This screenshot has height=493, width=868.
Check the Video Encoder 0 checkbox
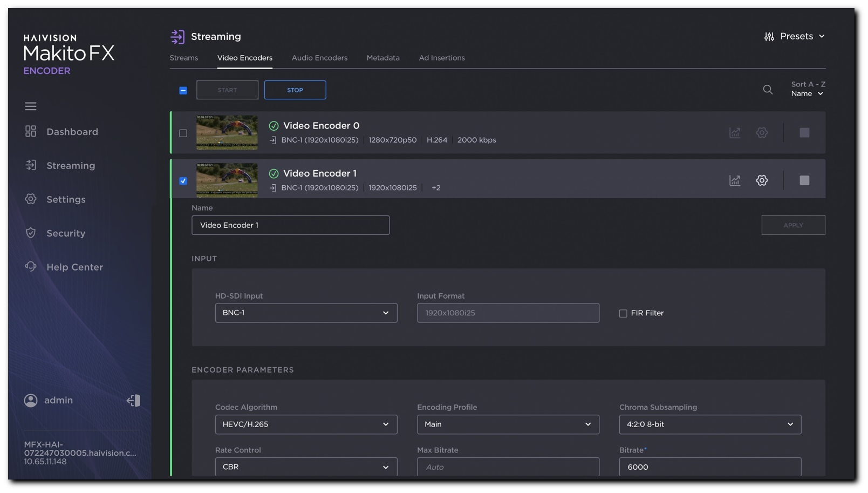(x=183, y=133)
